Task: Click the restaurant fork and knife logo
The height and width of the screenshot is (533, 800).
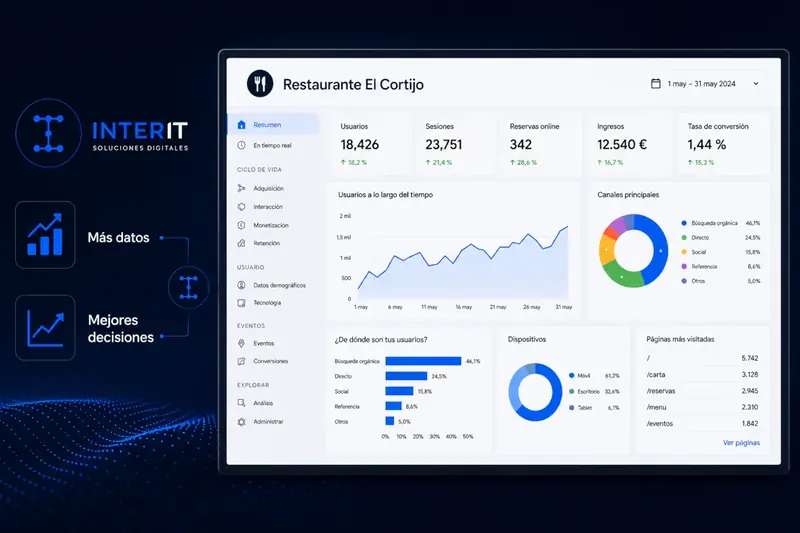Action: pyautogui.click(x=260, y=84)
